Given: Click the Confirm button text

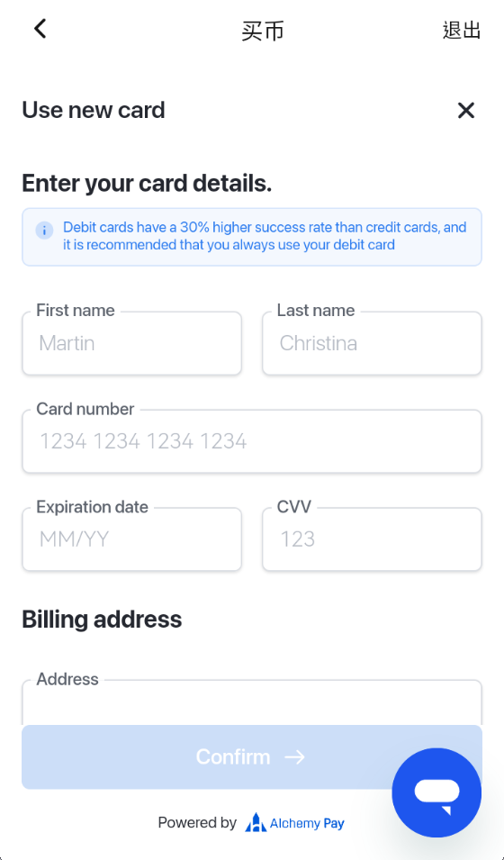Looking at the screenshot, I should 233,757.
